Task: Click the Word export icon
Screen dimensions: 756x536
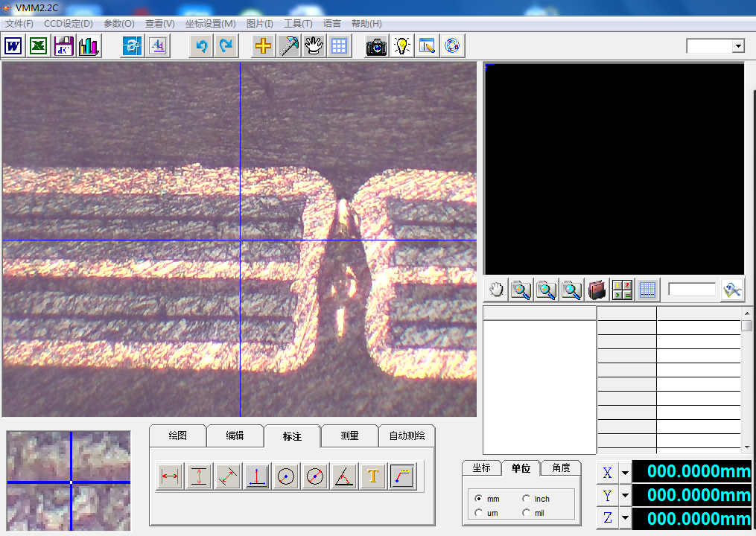Action: tap(13, 46)
